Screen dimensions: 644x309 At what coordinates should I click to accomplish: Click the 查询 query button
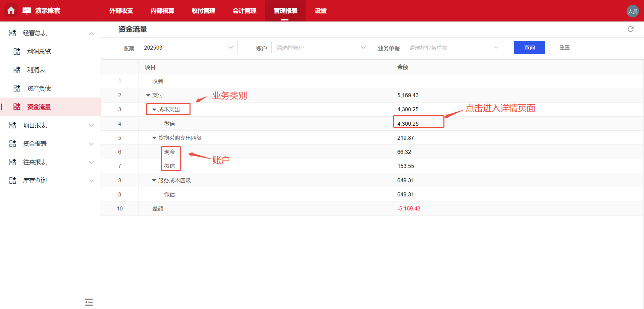coord(529,48)
